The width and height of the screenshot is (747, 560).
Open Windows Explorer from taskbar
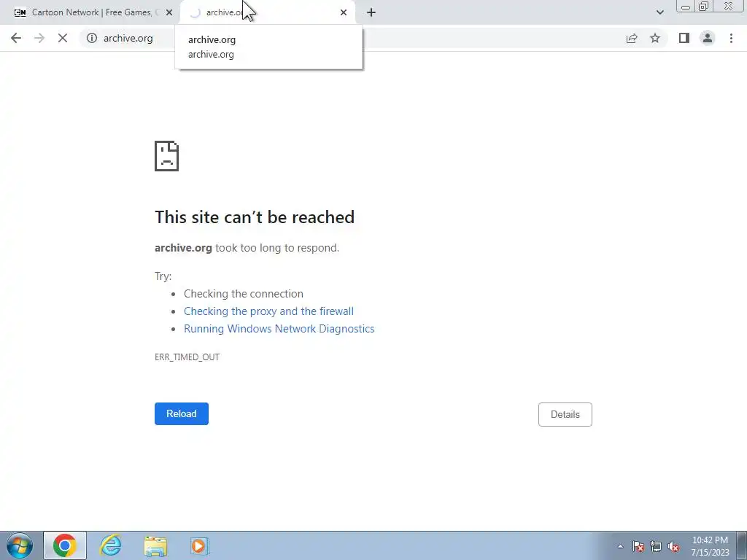[155, 545]
